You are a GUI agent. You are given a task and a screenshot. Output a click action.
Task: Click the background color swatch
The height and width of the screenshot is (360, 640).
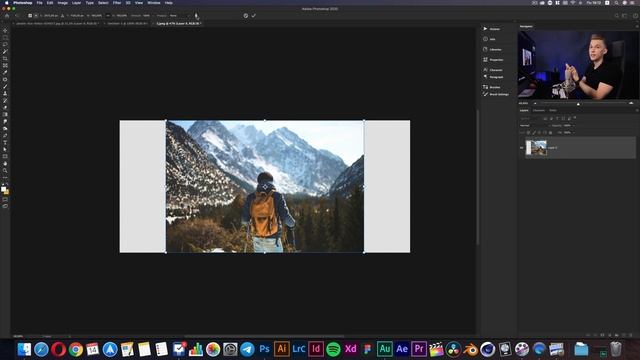(x=7, y=192)
